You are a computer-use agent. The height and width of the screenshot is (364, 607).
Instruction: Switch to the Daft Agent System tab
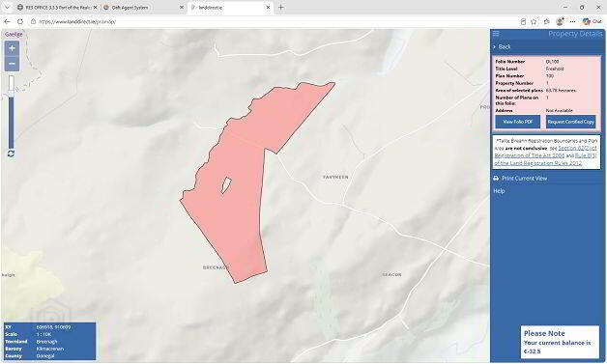click(x=144, y=8)
